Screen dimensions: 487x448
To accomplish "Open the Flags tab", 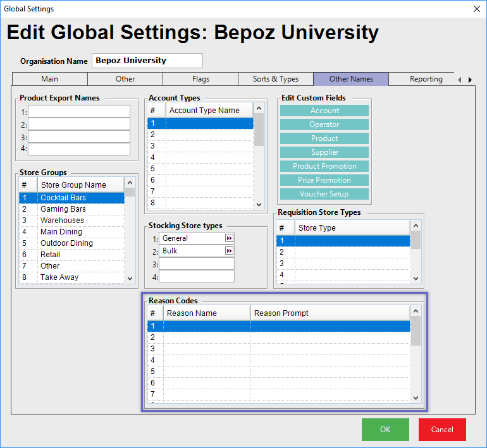I will 200,79.
